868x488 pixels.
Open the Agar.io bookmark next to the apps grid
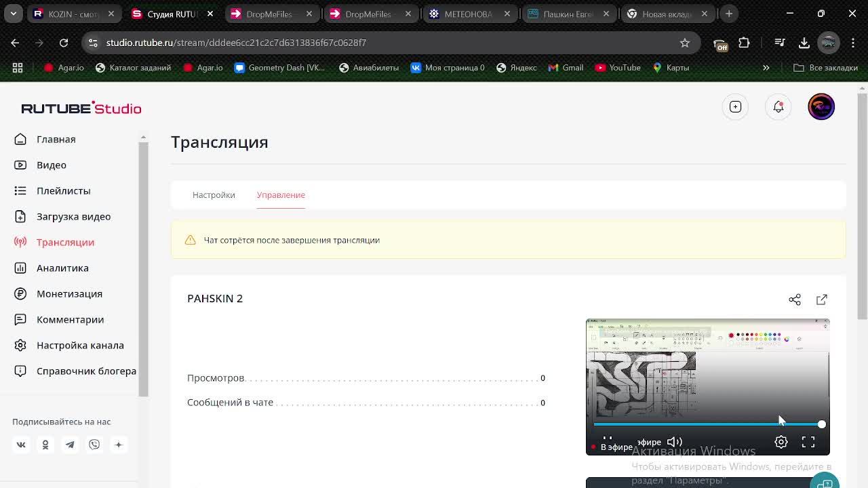pos(64,68)
